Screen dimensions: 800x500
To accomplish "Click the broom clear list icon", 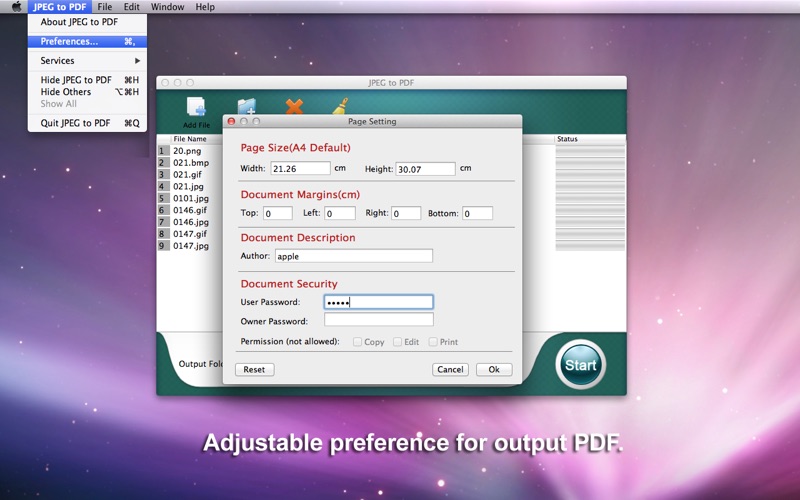I will pos(340,106).
